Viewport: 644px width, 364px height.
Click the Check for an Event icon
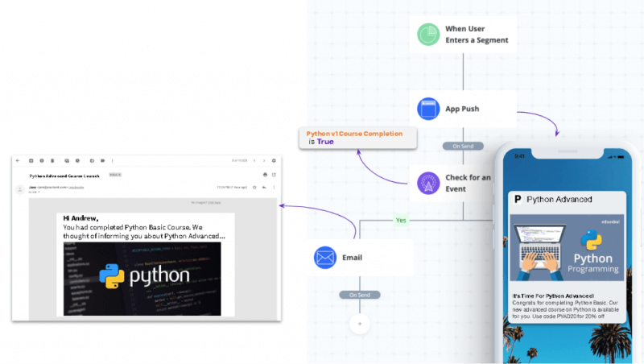pyautogui.click(x=427, y=183)
